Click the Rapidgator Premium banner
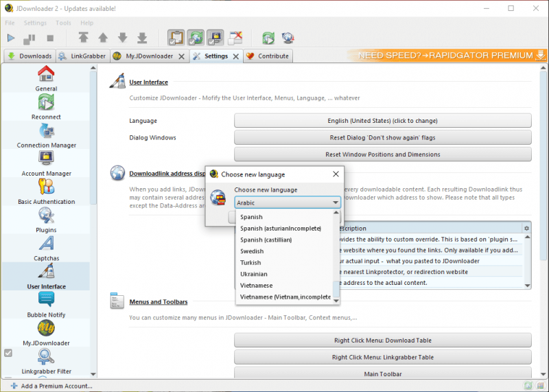This screenshot has height=392, width=549. (x=447, y=56)
